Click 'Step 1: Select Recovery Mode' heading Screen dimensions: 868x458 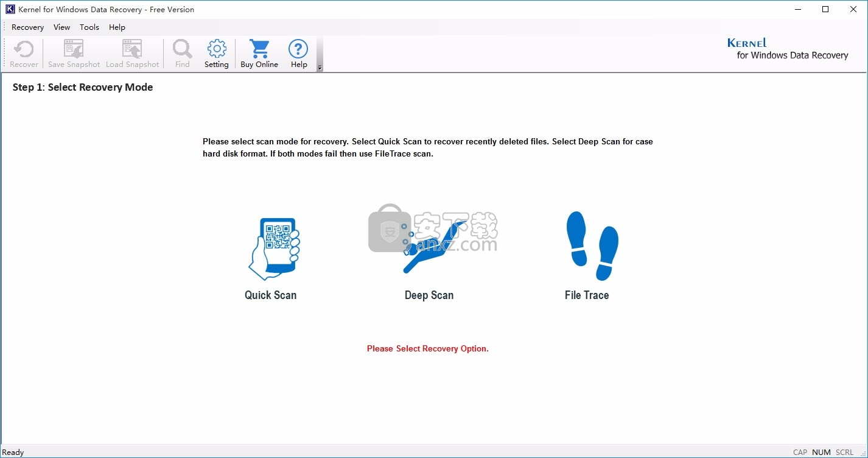(83, 87)
